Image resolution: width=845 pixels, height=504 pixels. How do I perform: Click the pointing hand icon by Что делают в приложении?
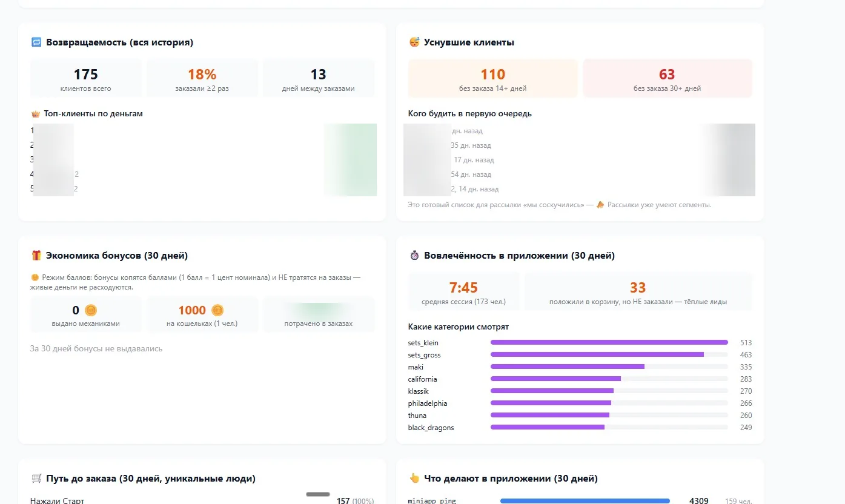click(x=414, y=479)
